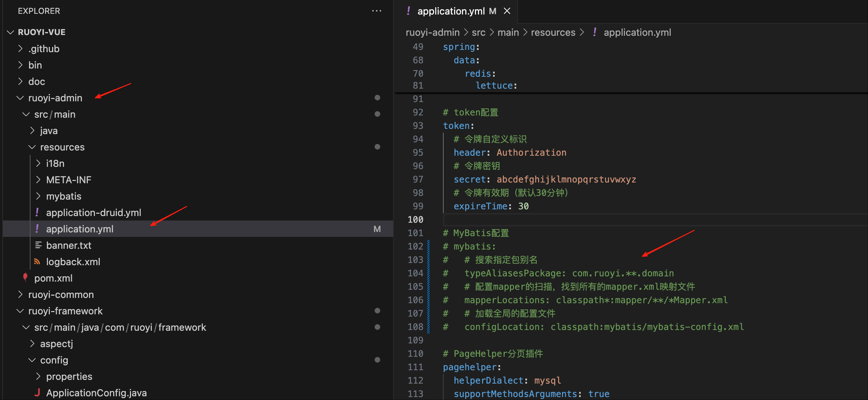Click the sticky scroll line 'lettuce:'
Screen dimensions: 868x400
click(496, 86)
